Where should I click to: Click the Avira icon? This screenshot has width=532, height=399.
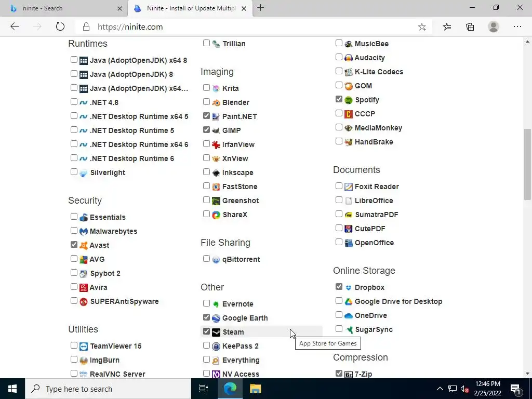coord(84,287)
